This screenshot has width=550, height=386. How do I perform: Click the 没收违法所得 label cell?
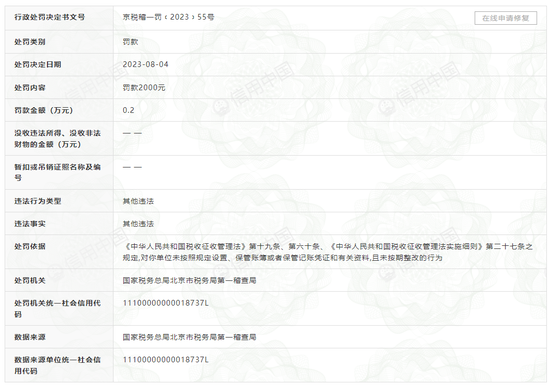pyautogui.click(x=59, y=139)
